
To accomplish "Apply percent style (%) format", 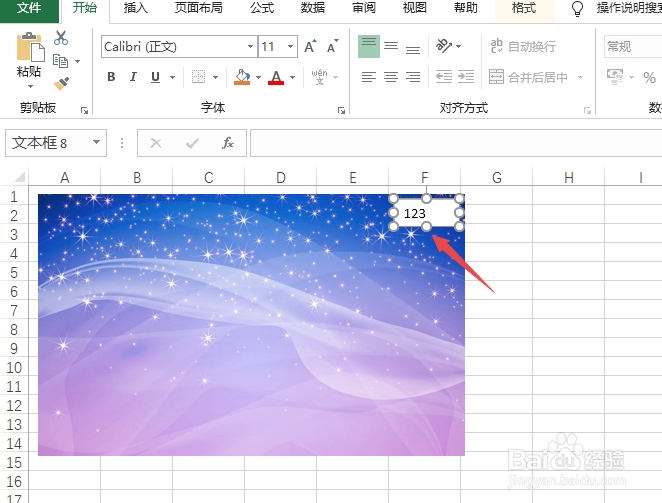I will [x=649, y=77].
